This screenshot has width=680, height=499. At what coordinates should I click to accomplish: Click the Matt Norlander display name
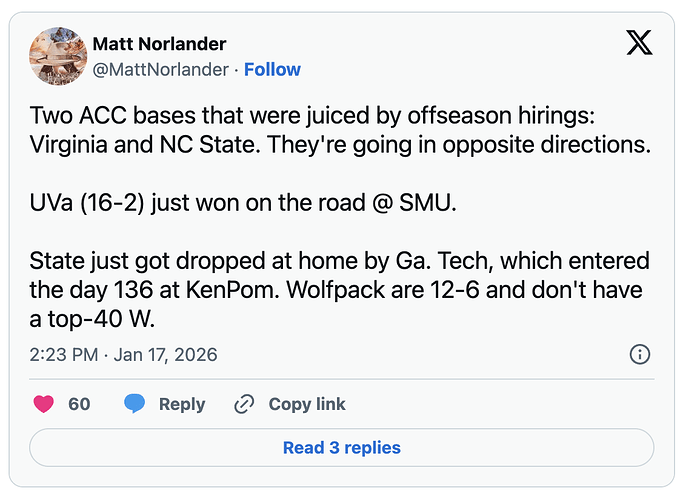[159, 43]
